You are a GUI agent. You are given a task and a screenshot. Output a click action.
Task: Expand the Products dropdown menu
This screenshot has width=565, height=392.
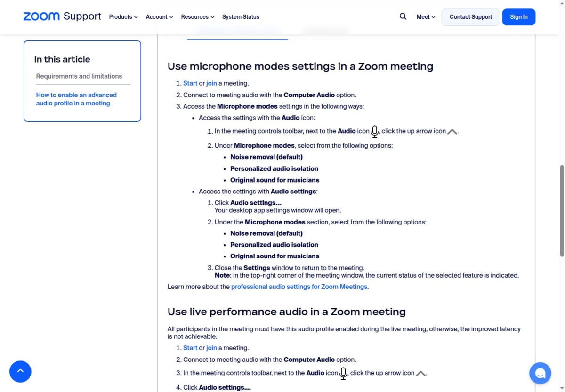[123, 17]
